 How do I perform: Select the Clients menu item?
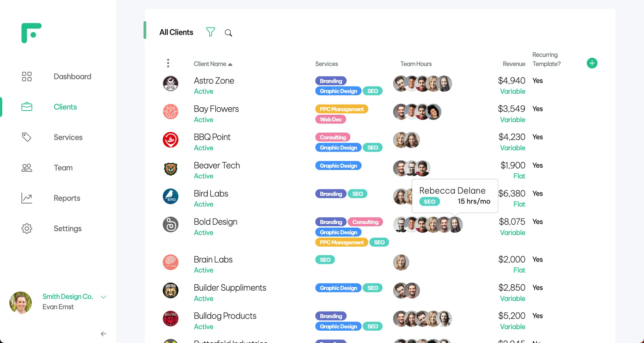pos(65,107)
